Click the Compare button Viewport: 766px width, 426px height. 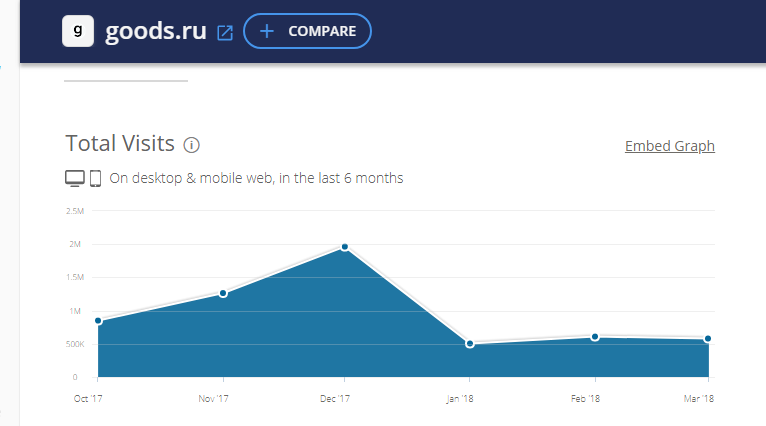307,31
